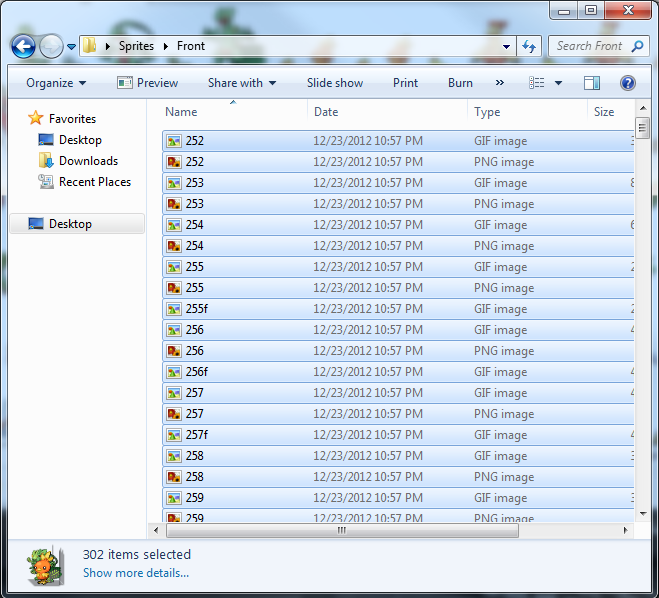The image size is (659, 598).
Task: Click the Search Front input field
Action: pyautogui.click(x=590, y=46)
